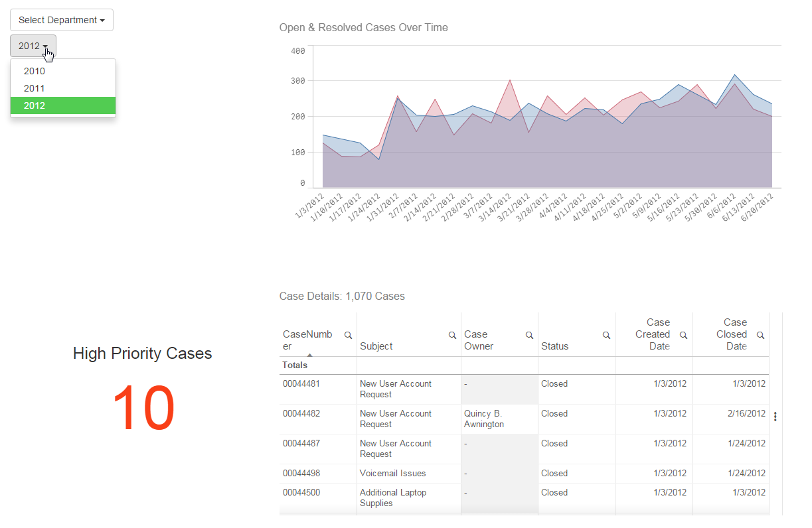Click New User Account Request for 00044482
Viewport: 812px width, 528px height.
(x=396, y=419)
